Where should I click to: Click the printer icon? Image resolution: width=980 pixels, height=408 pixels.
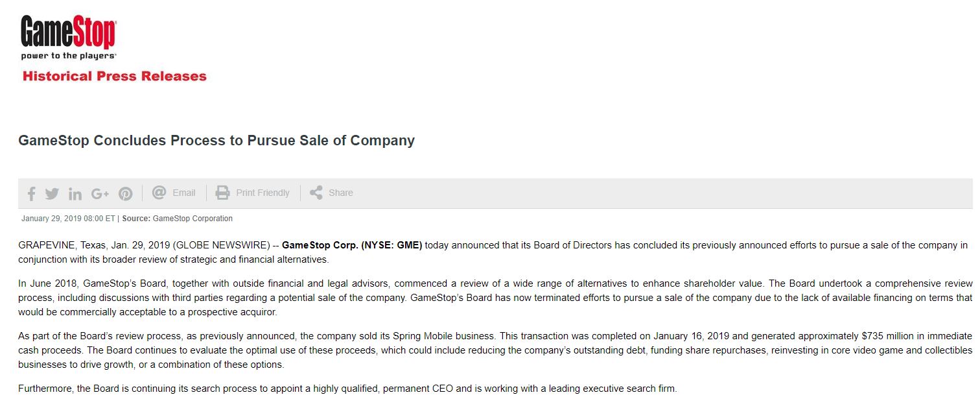222,193
